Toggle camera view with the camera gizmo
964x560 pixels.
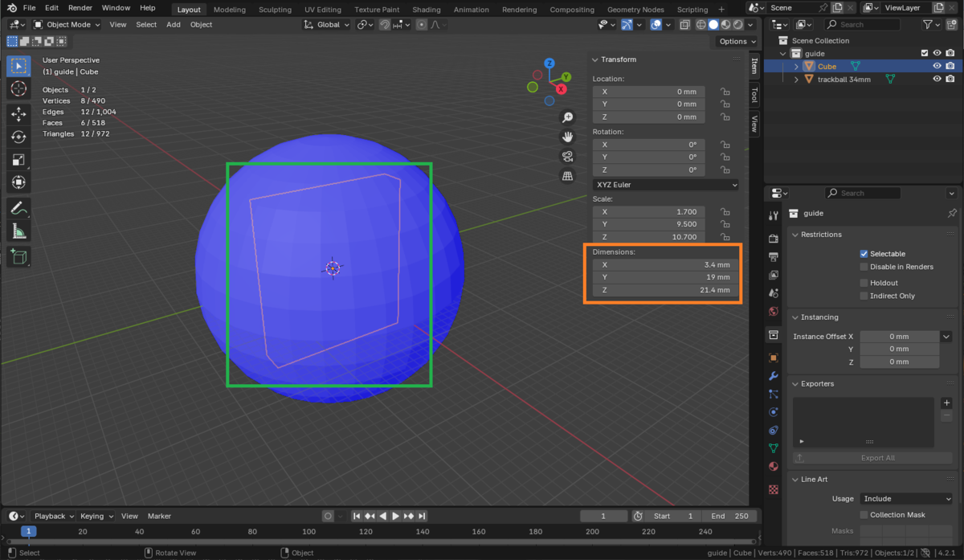(567, 156)
